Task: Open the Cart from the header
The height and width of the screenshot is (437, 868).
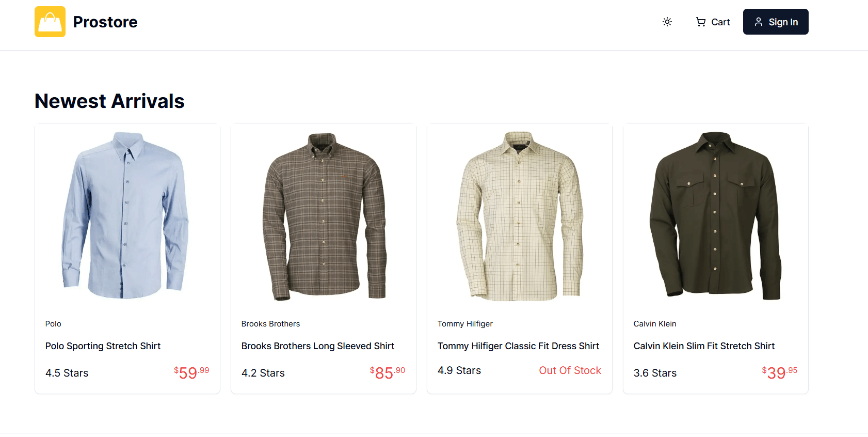Action: pyautogui.click(x=713, y=22)
